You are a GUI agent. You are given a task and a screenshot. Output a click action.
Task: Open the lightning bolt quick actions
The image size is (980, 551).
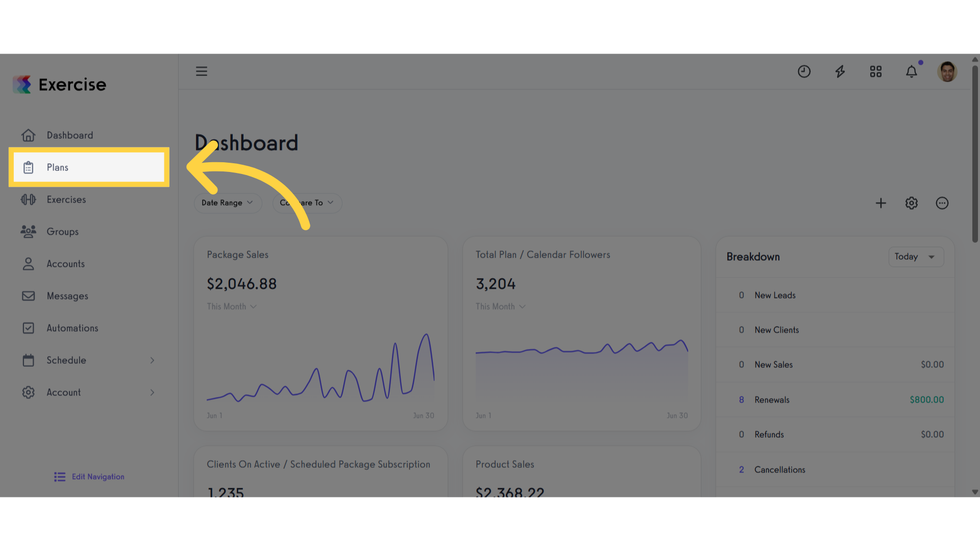(x=840, y=71)
